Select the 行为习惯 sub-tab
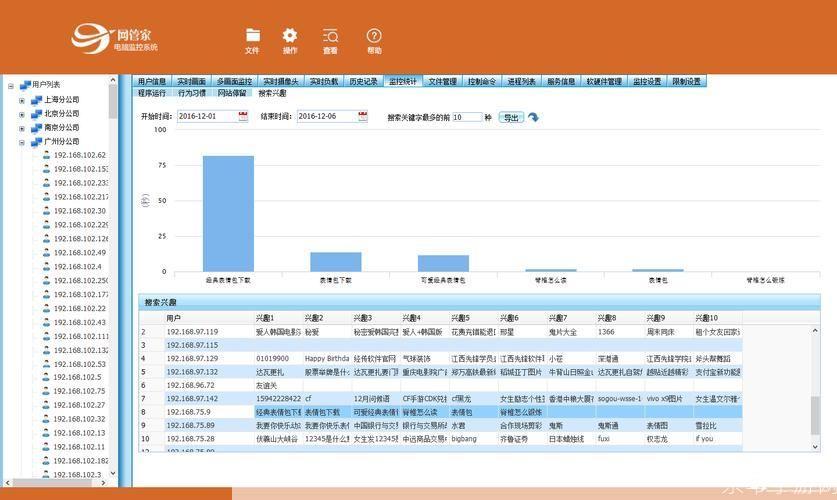 (192, 93)
